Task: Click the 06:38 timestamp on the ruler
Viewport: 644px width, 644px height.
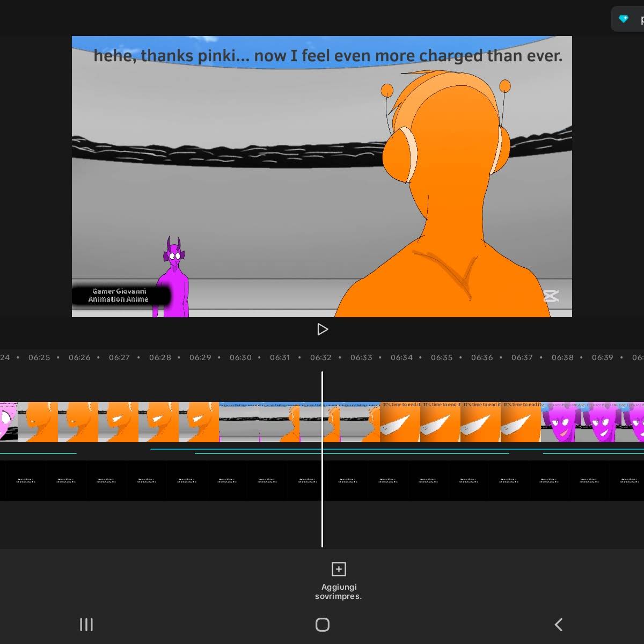Action: (x=562, y=357)
